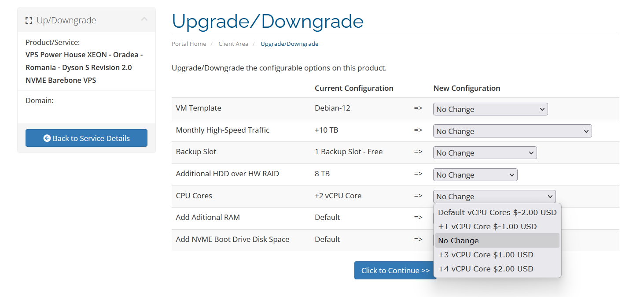The image size is (644, 297).
Task: Choose +4 vCPU Core $2.00 USD
Action: pos(486,269)
